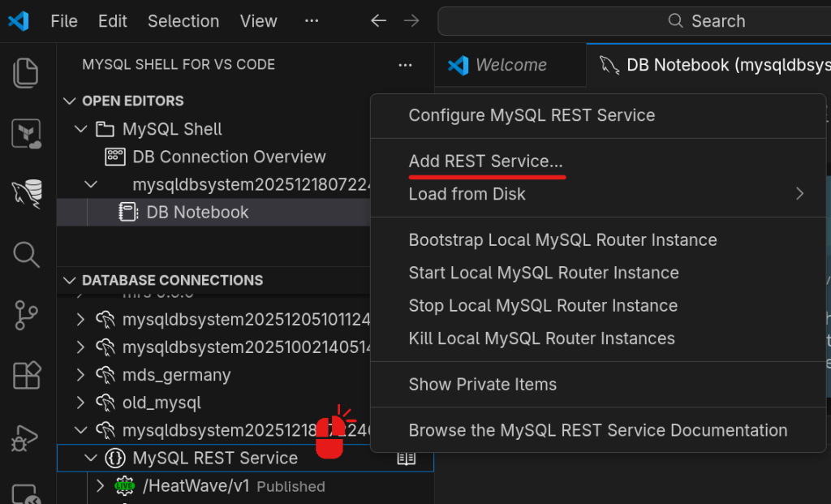This screenshot has width=831, height=504.
Task: Open the Source Control view
Action: (x=26, y=315)
